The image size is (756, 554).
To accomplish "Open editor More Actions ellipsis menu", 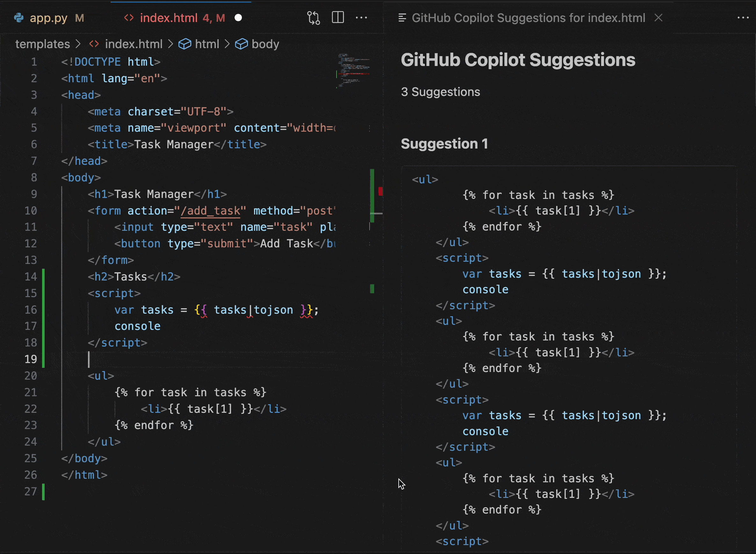I will pos(361,18).
